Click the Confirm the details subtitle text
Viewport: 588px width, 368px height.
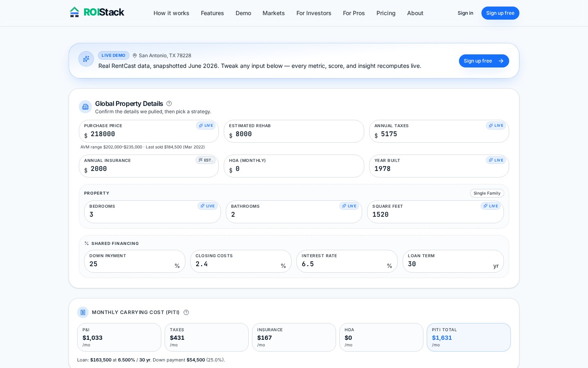(153, 112)
